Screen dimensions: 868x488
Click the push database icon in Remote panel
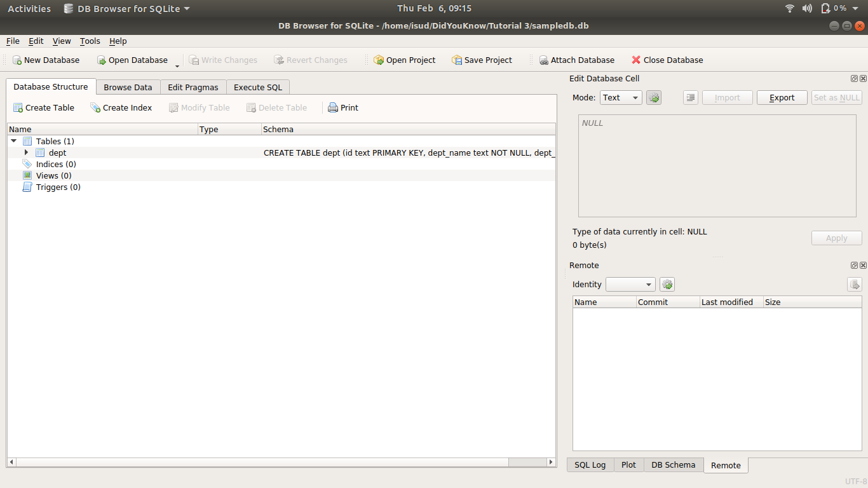click(x=855, y=285)
